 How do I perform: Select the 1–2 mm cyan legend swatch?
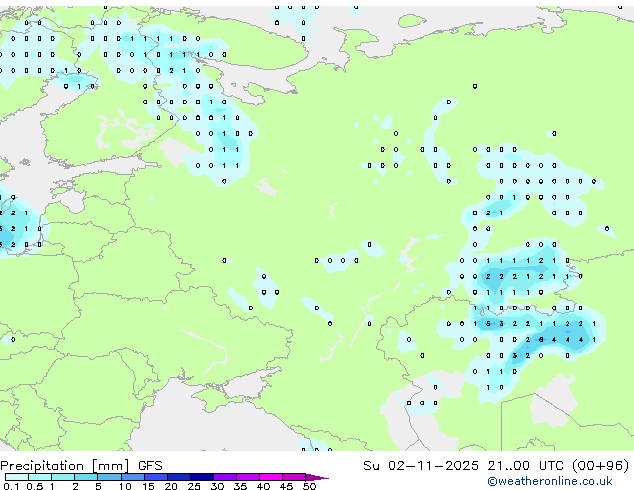(x=63, y=477)
